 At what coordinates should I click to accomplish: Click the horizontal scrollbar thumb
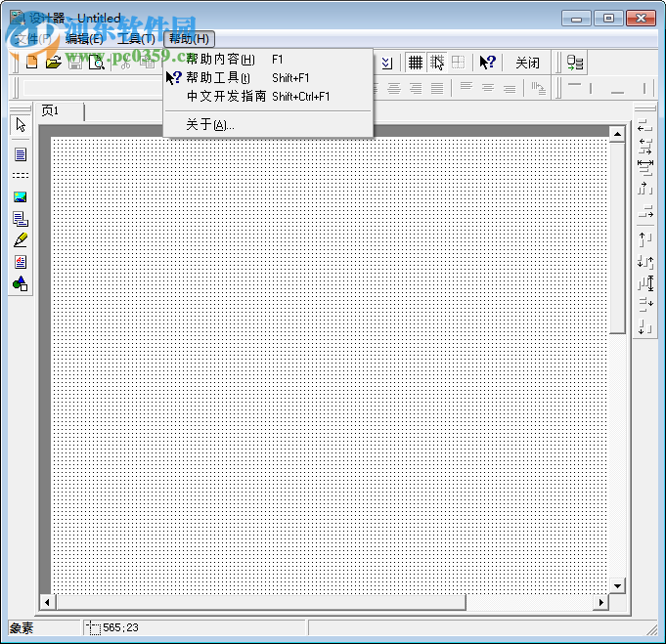click(260, 602)
